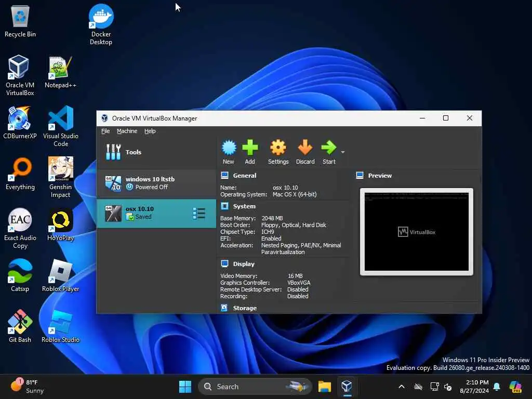Open the File menu in VirtualBox
This screenshot has height=399, width=532.
(x=105, y=131)
